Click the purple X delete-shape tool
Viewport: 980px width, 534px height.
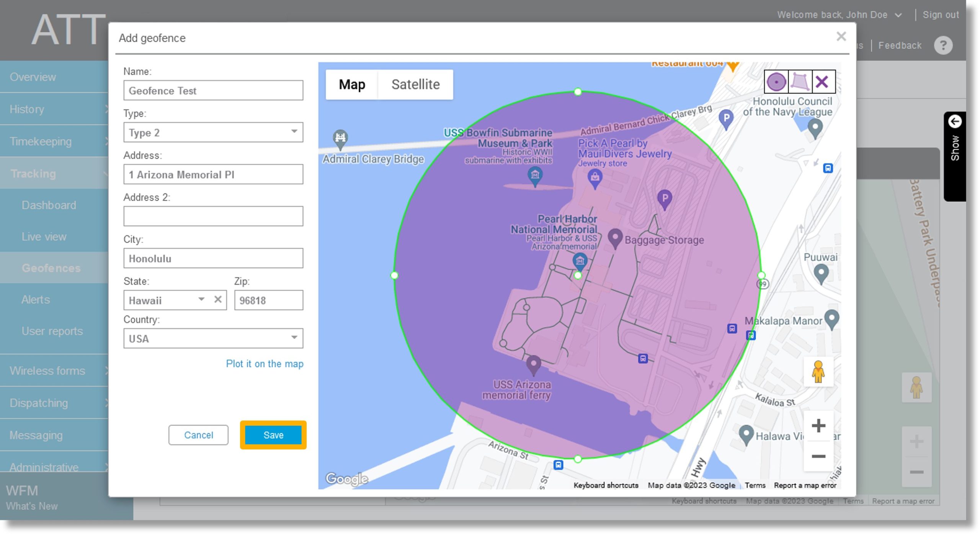(822, 82)
